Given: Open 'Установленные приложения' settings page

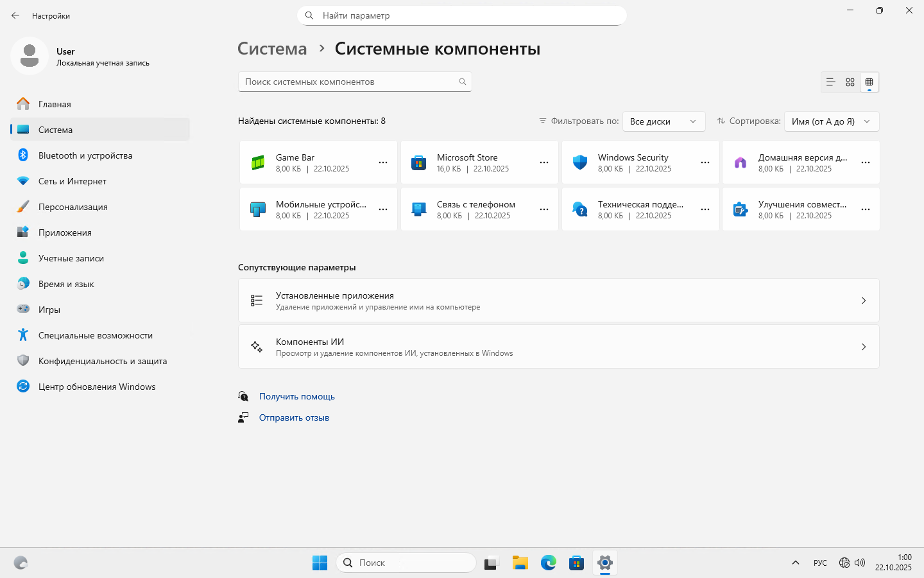Looking at the screenshot, I should pyautogui.click(x=558, y=301).
